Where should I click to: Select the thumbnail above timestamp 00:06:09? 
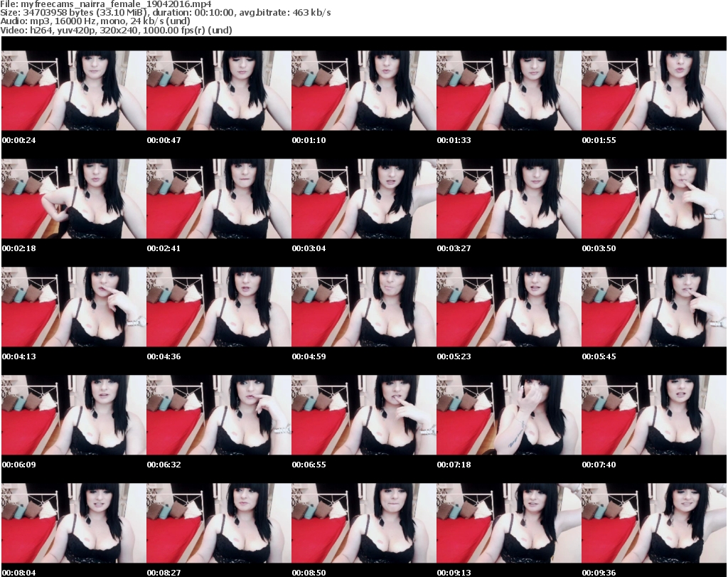(x=74, y=415)
